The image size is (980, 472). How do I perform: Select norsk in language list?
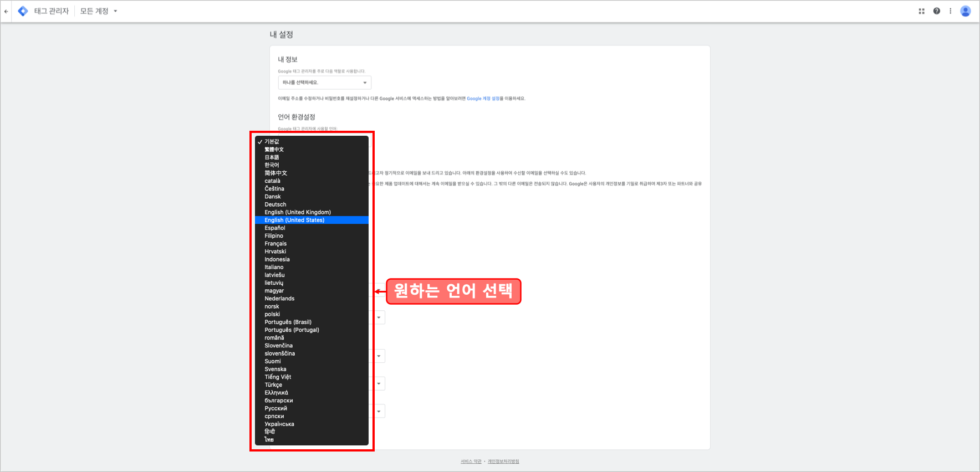click(x=312, y=306)
